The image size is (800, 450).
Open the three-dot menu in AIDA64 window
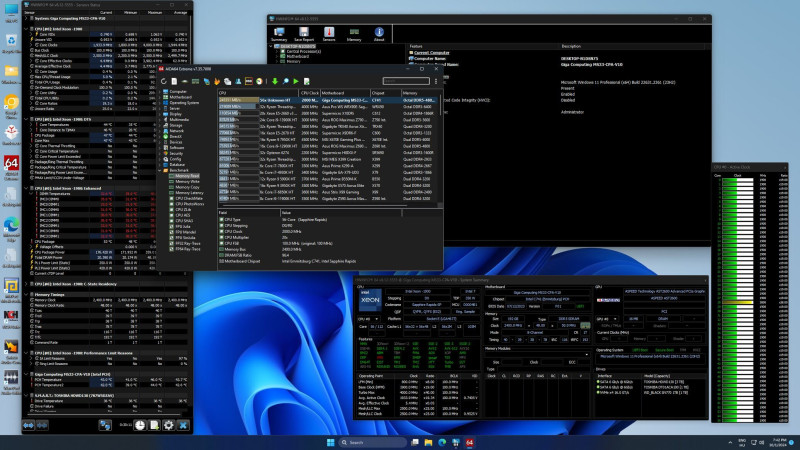[x=436, y=81]
